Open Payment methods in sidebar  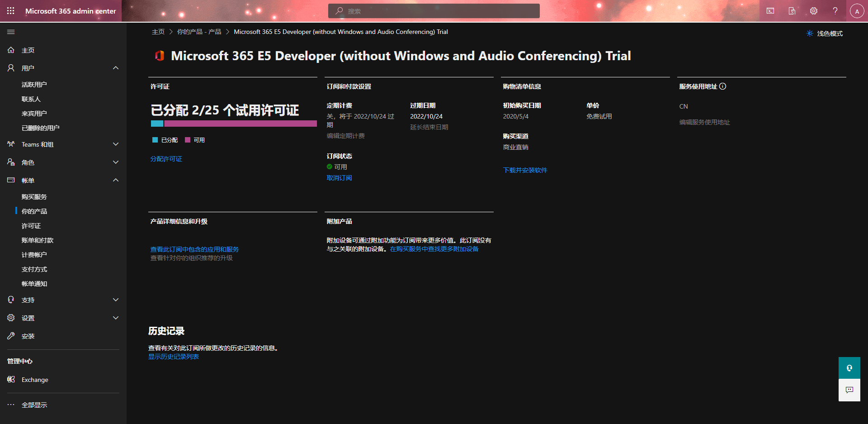click(x=34, y=269)
